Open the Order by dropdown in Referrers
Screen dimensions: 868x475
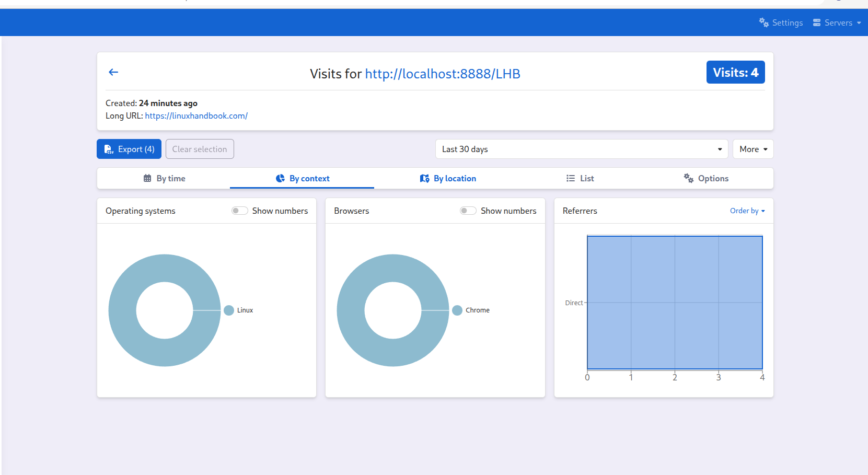(747, 211)
